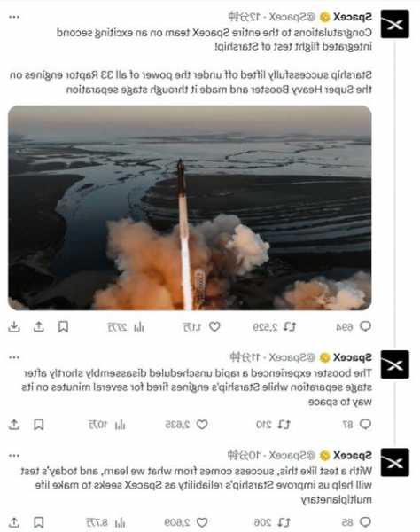This screenshot has width=420, height=532.
Task: Open replies on the Starship congratulations tweet
Action: pyautogui.click(x=365, y=326)
